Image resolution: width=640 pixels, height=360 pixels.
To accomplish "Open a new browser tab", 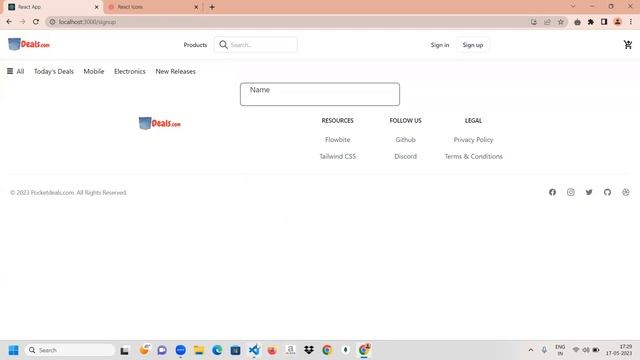I will tap(212, 7).
